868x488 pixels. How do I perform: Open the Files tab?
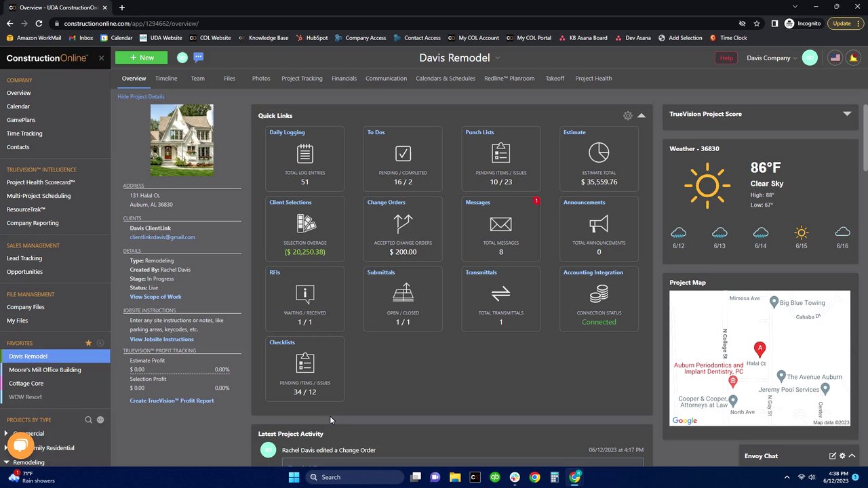tap(230, 79)
